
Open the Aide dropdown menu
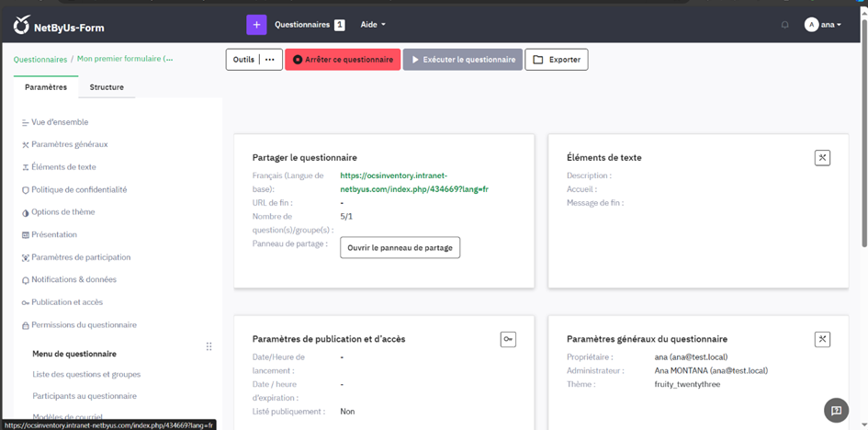(372, 25)
